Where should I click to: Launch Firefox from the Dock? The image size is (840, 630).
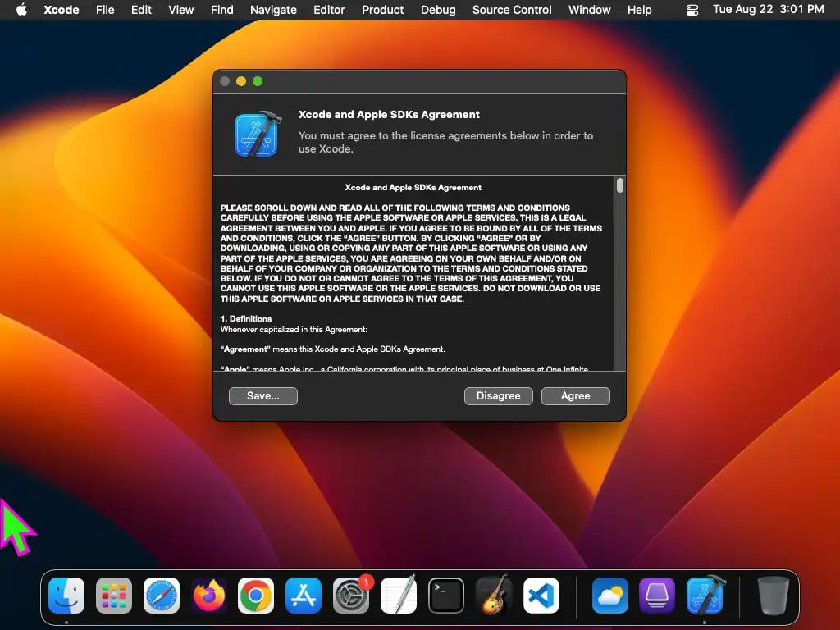tap(209, 596)
